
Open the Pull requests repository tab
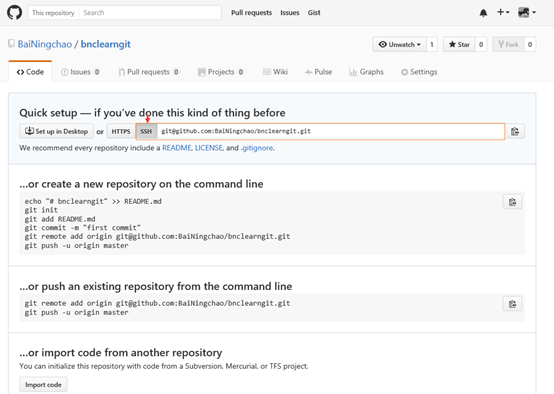pos(149,72)
